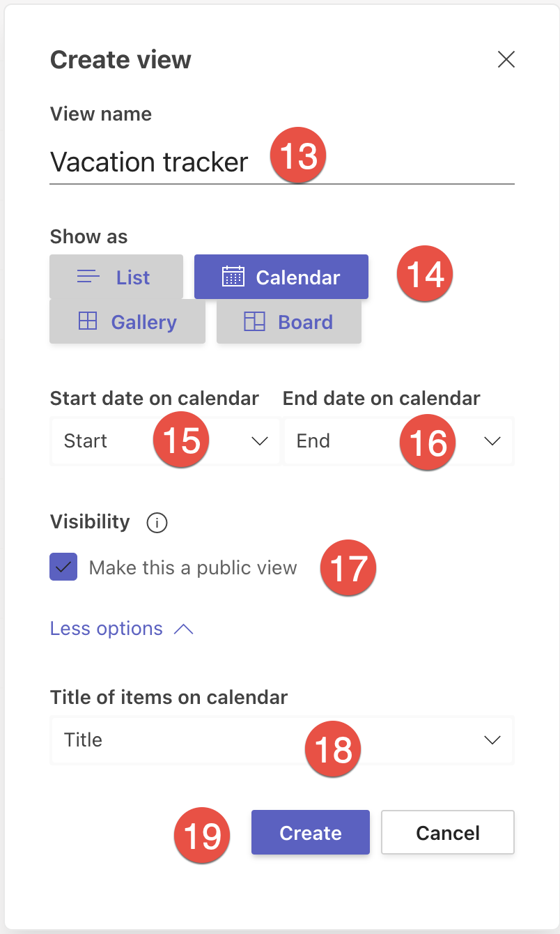Choose the Calendar view icon
This screenshot has width=560, height=934.
[x=233, y=277]
